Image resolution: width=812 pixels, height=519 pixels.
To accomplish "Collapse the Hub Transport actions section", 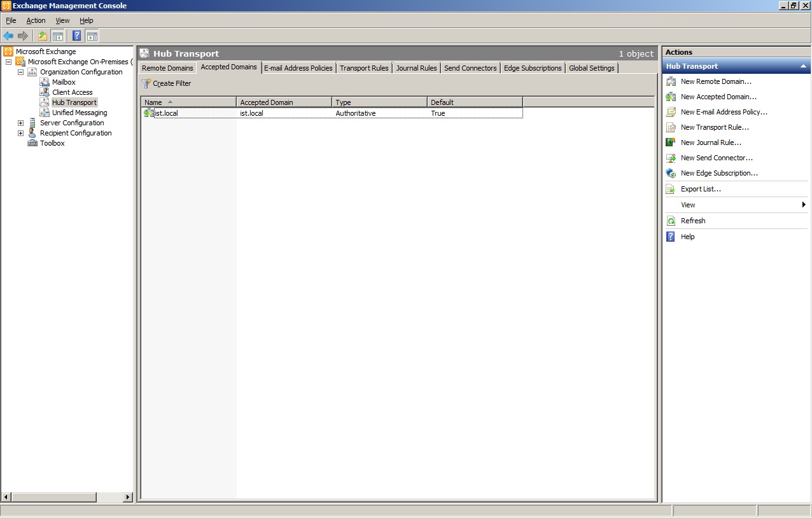I will [x=803, y=66].
